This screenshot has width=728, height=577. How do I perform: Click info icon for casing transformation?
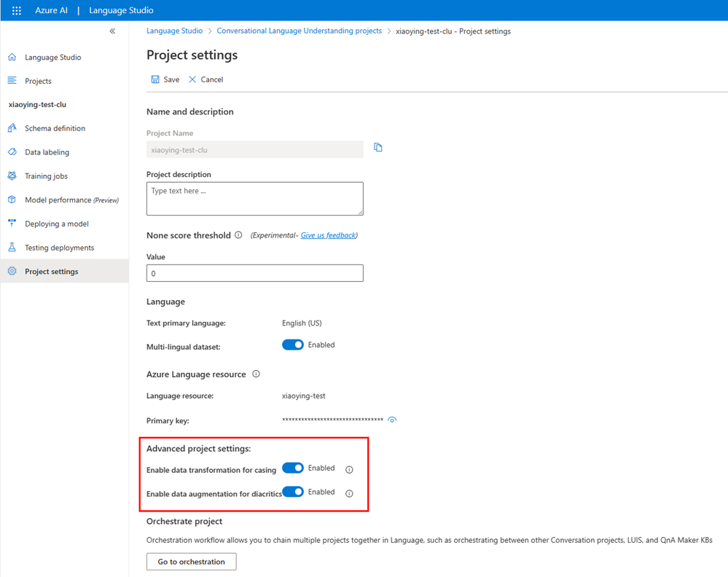tap(349, 470)
